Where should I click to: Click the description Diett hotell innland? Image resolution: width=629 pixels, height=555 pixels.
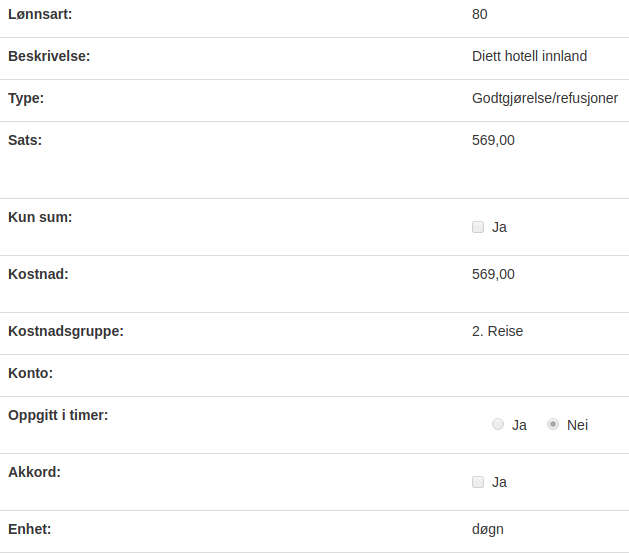[x=529, y=56]
